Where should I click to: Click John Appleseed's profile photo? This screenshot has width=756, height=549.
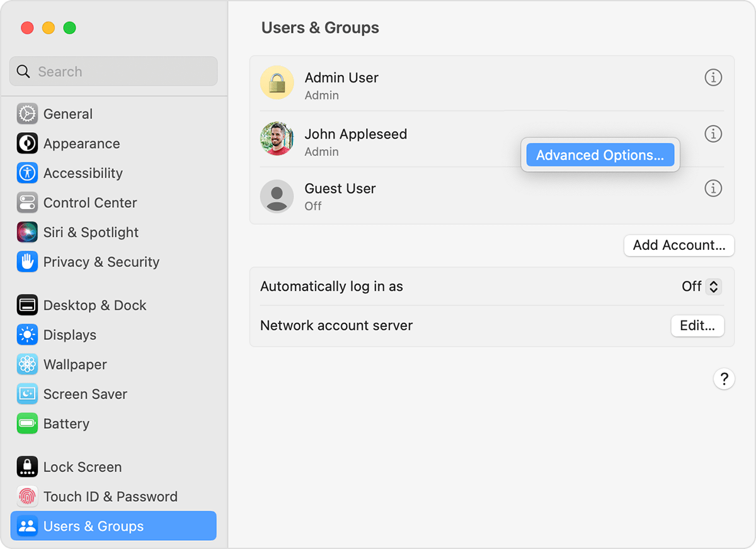coord(277,139)
